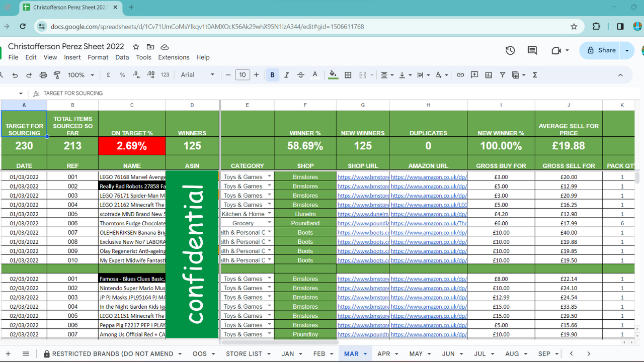Open the Extensions menu

pos(174,57)
